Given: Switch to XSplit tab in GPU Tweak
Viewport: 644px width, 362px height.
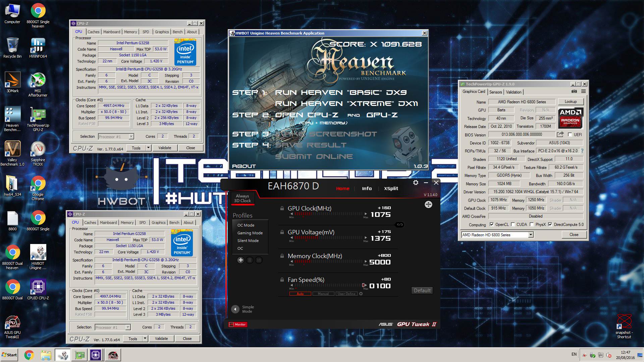Looking at the screenshot, I should pos(391,188).
